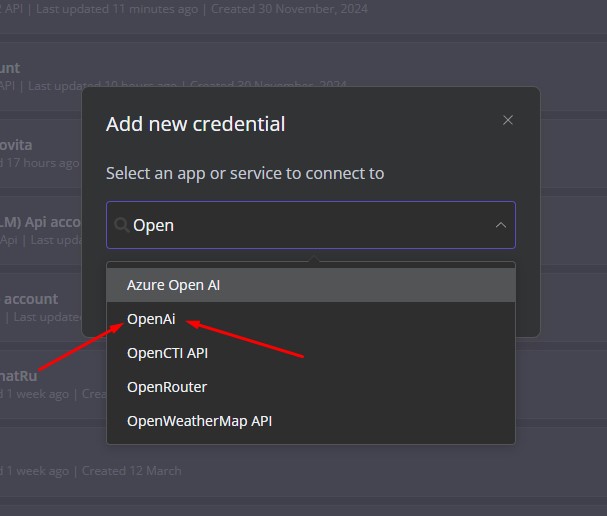Viewport: 607px width, 516px height.
Task: Choose OpenCTI API from the list
Action: (310, 353)
